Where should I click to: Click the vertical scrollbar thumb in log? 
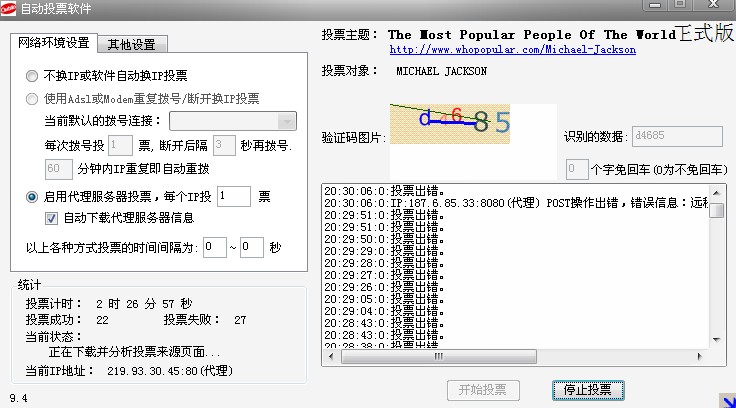716,210
